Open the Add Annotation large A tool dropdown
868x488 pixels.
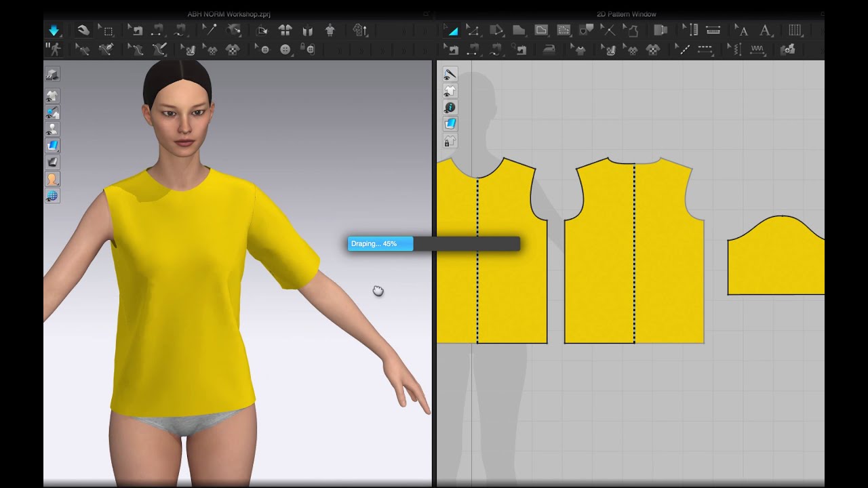point(766,30)
